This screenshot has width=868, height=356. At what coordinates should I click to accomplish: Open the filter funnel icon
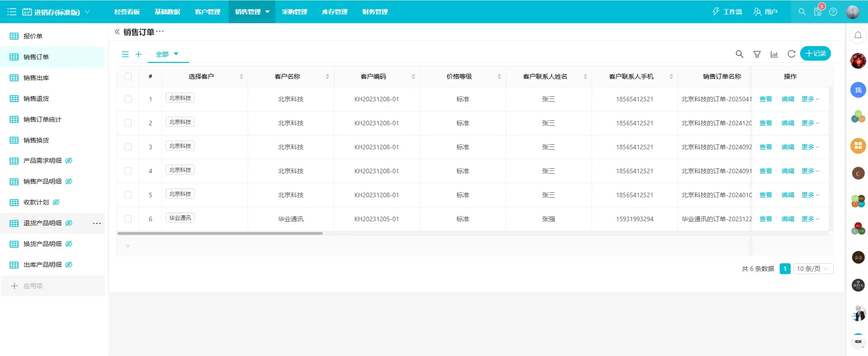pos(757,54)
